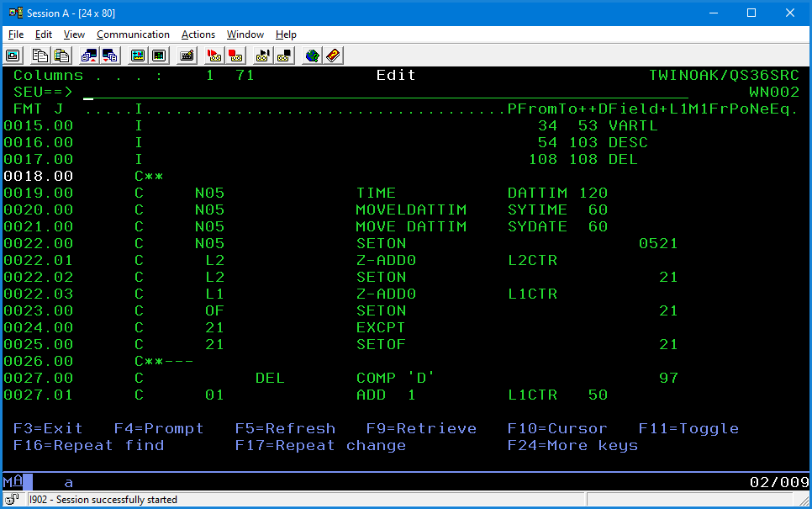The image size is (812, 509).
Task: Click the I902 session started status message
Action: pyautogui.click(x=103, y=500)
